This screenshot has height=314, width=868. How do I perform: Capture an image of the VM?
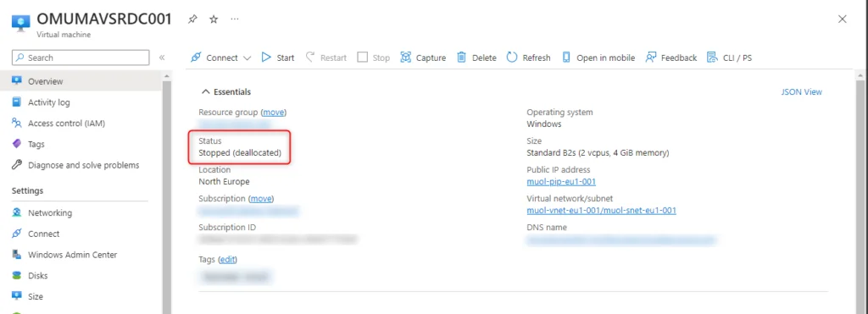(423, 58)
